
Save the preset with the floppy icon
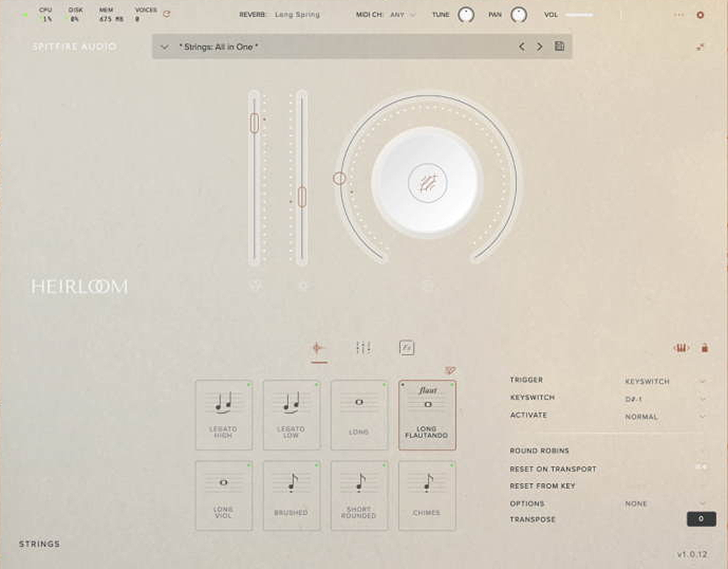560,46
